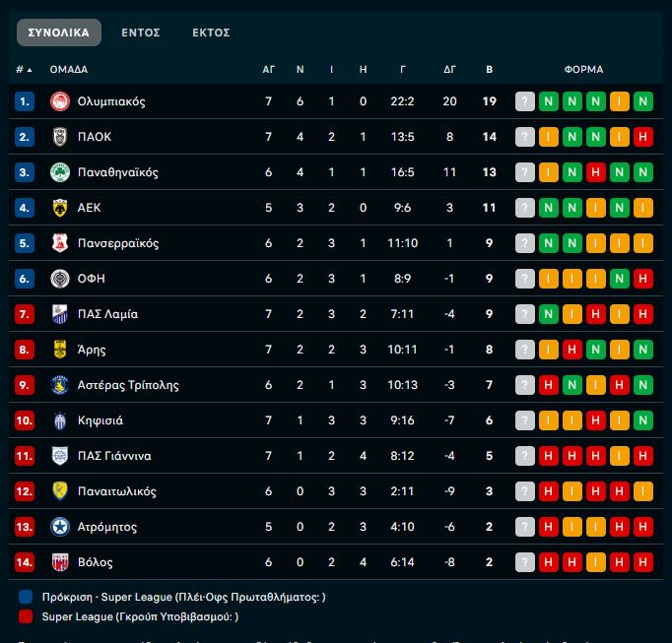The width and height of the screenshot is (672, 643).
Task: Click the Ατρόμητος blue star logo
Action: (x=59, y=527)
